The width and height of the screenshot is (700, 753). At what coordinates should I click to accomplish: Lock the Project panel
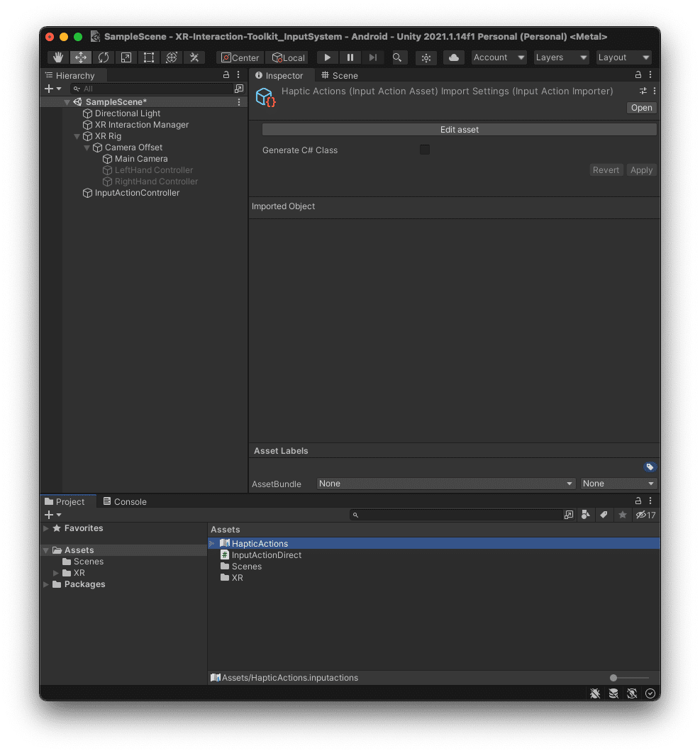coord(638,501)
